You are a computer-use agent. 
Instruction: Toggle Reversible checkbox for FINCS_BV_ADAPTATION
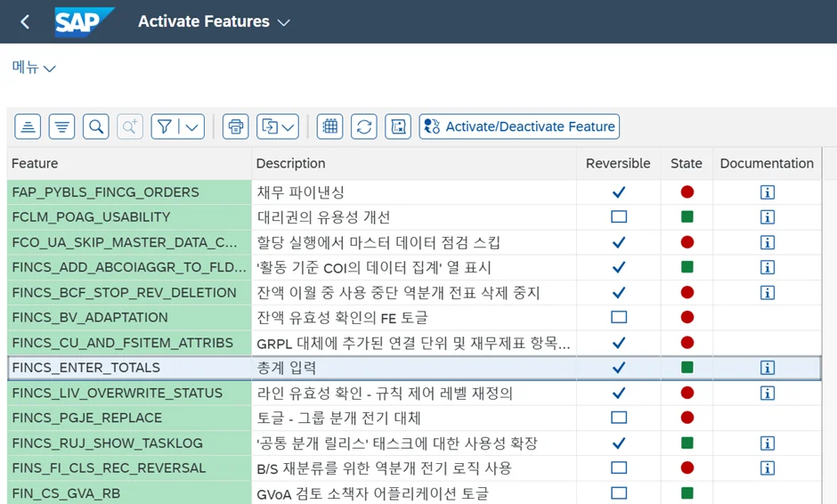pos(619,317)
